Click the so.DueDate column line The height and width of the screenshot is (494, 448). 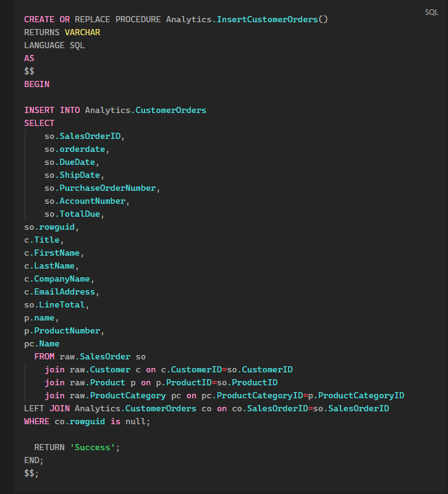coord(72,162)
